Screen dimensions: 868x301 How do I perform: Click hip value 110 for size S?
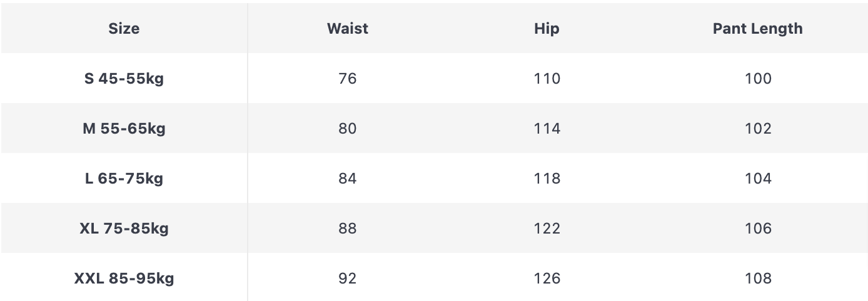[547, 79]
